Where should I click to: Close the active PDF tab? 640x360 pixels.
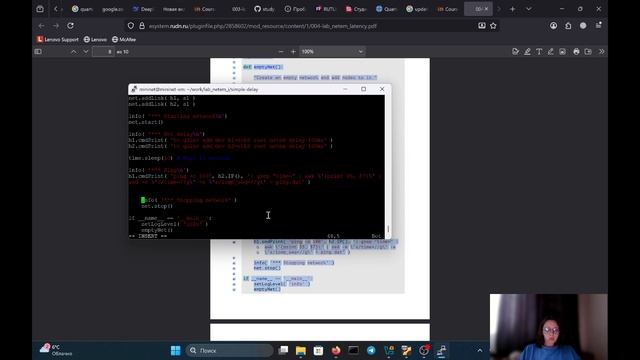(x=486, y=9)
